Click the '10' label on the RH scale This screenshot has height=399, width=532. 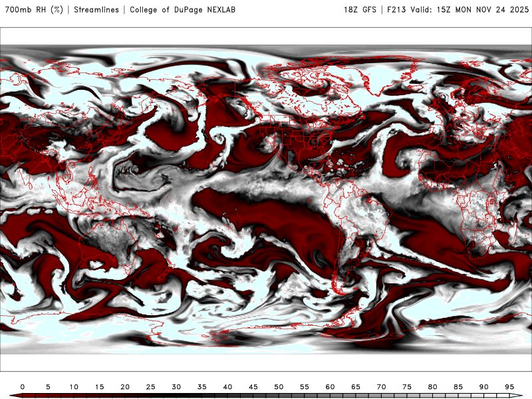click(74, 387)
